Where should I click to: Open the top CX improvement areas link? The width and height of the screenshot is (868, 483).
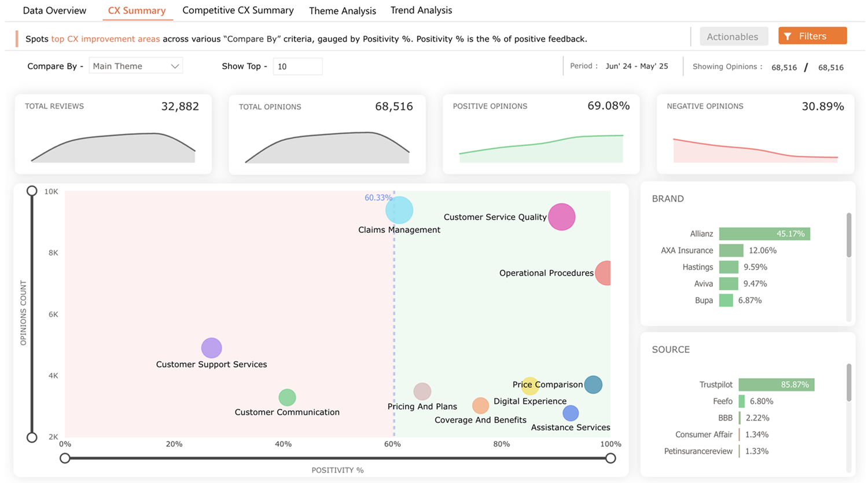105,39
